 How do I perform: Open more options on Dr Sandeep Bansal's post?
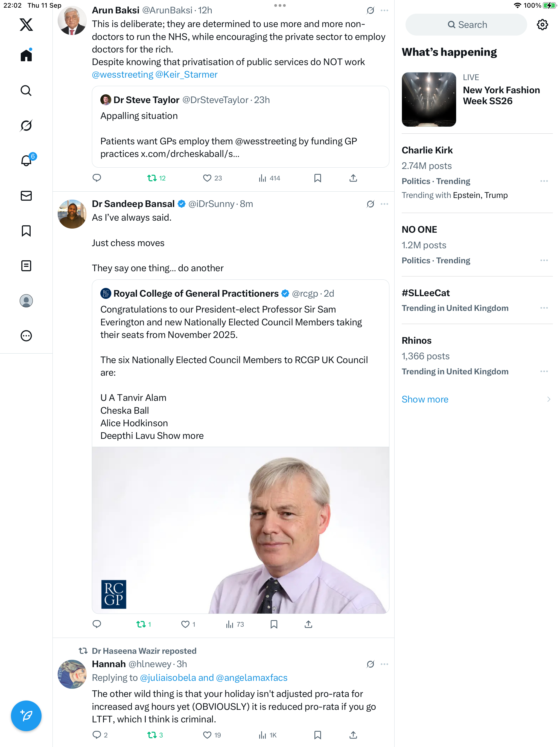pos(384,204)
